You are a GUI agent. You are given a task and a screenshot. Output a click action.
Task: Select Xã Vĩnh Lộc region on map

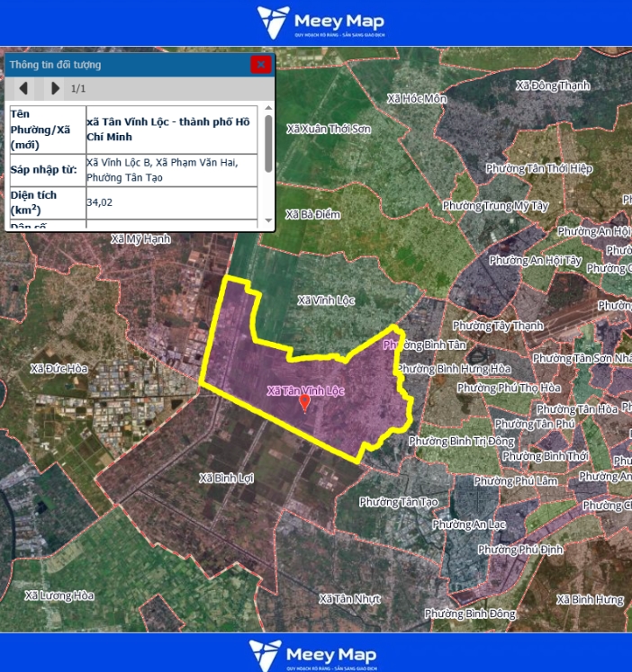[x=326, y=300]
